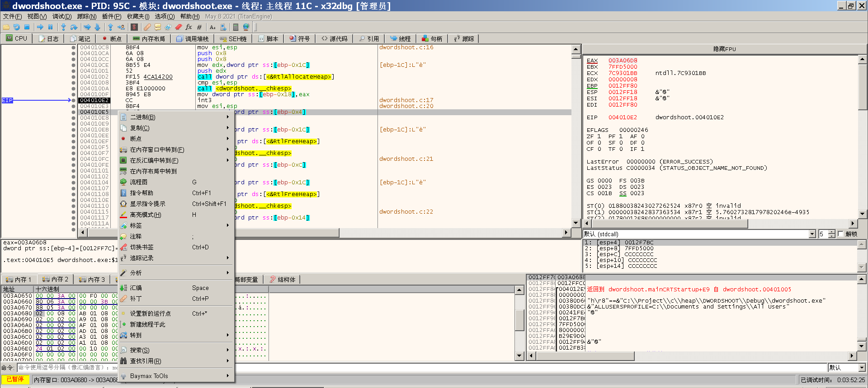Open the comments toolbar icon
The height and width of the screenshot is (388, 868).
click(158, 27)
